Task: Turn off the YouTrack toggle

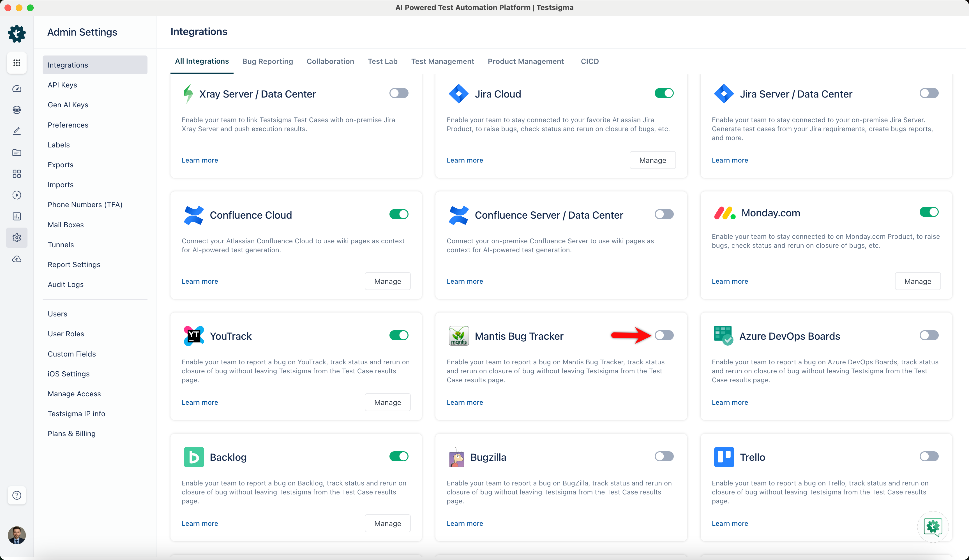Action: [x=399, y=335]
